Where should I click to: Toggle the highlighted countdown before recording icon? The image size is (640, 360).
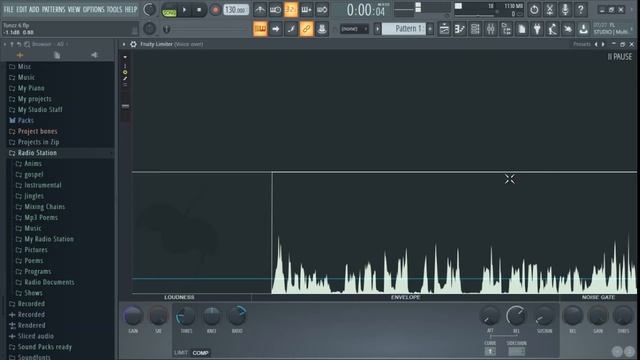click(x=291, y=9)
